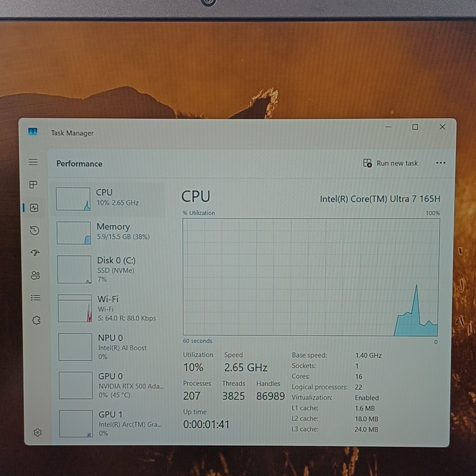Select the CPU performance item
This screenshot has height=476, width=476.
pyautogui.click(x=108, y=199)
